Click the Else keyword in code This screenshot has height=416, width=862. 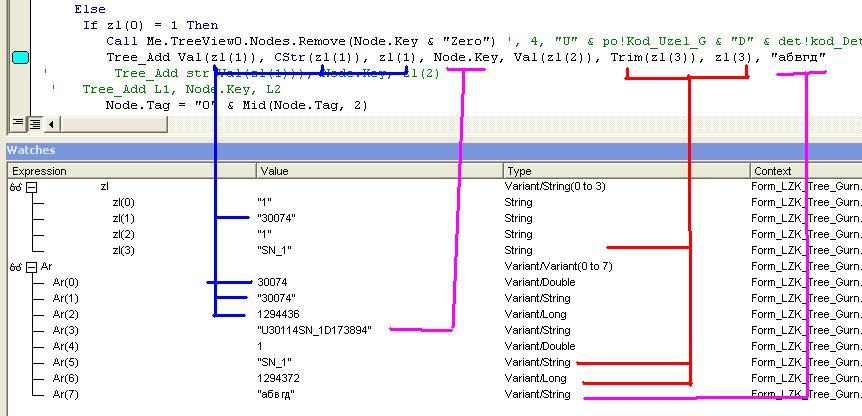click(x=90, y=9)
